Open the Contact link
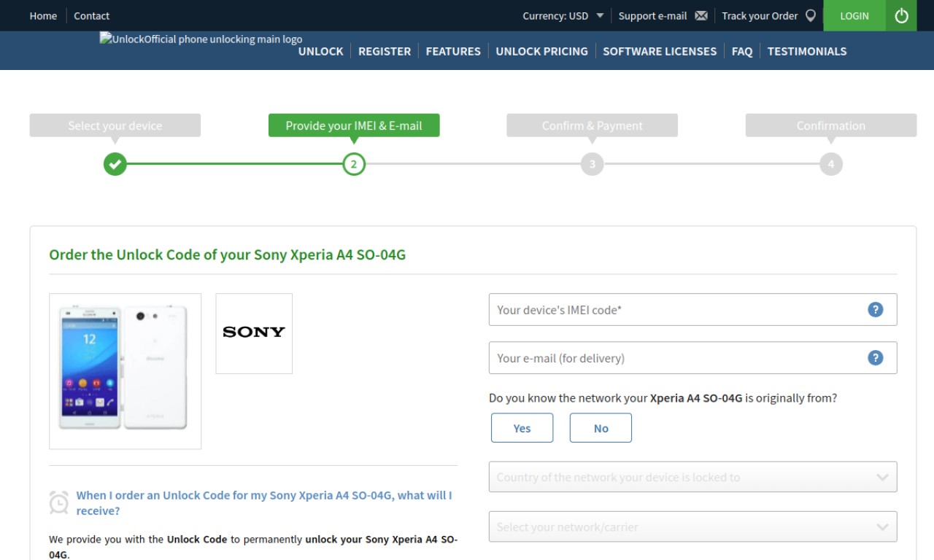The width and height of the screenshot is (934, 560). [92, 15]
